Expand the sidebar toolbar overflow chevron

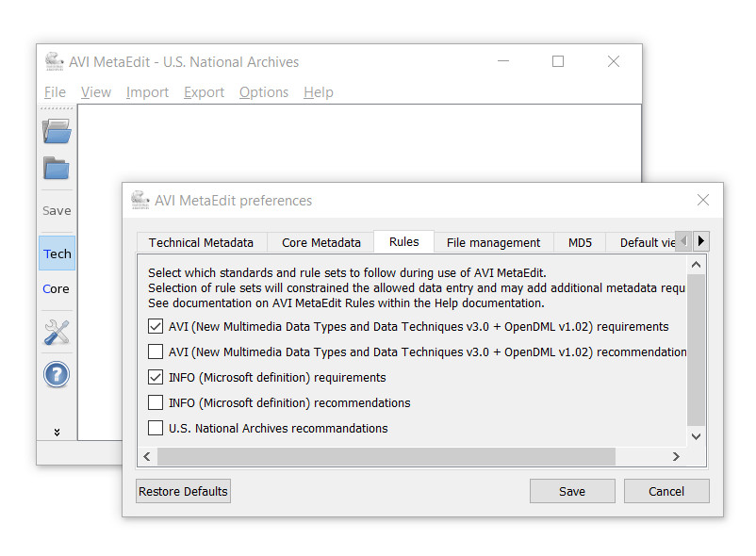pos(57,432)
